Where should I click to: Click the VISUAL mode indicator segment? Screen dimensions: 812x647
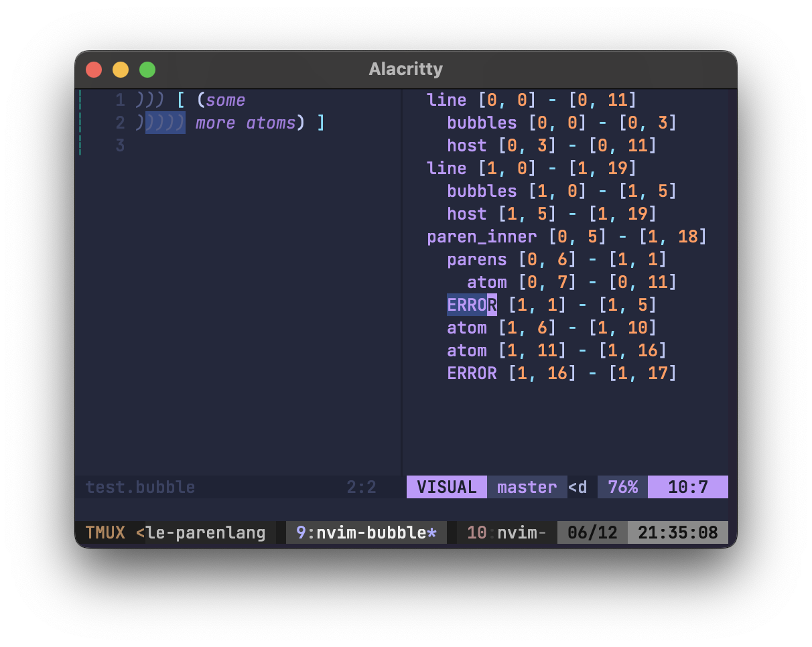pyautogui.click(x=446, y=487)
